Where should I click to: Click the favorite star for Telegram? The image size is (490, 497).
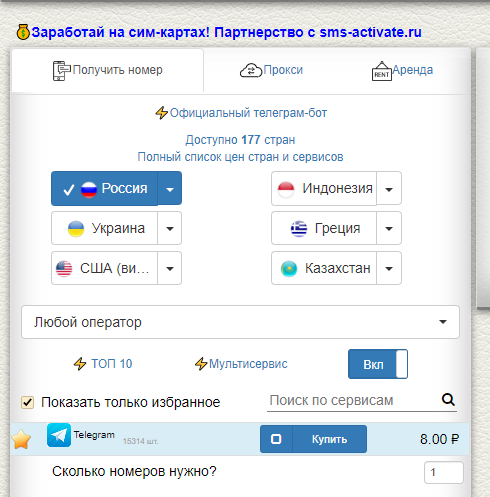coord(21,439)
